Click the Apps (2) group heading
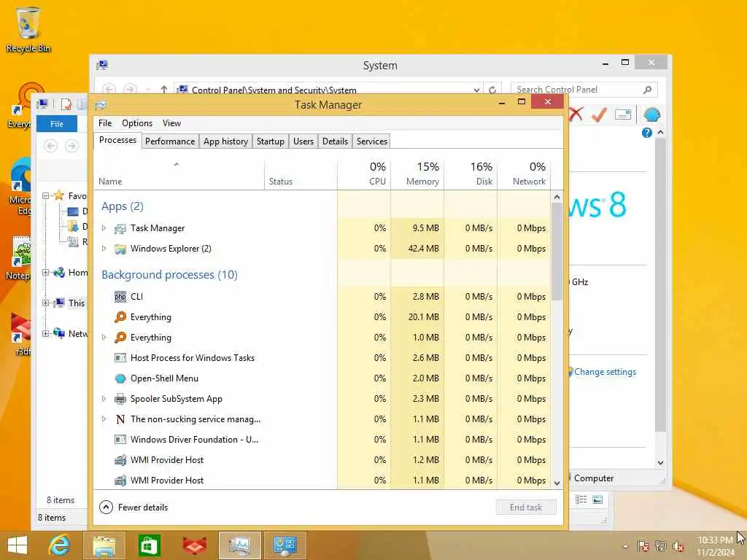 pyautogui.click(x=123, y=206)
